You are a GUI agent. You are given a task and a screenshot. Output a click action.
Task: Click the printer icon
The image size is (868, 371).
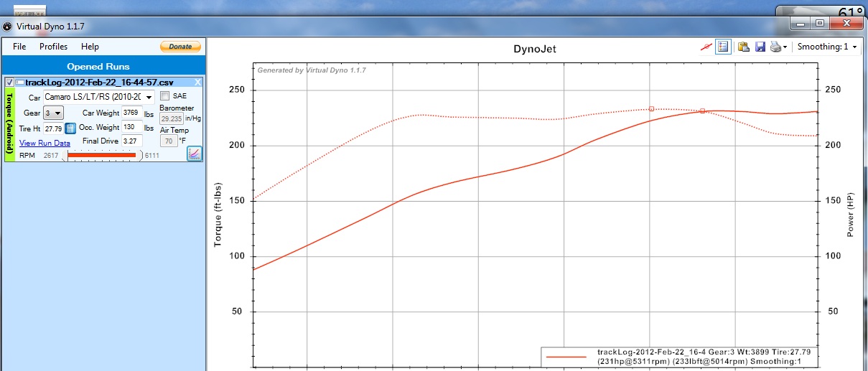(775, 47)
